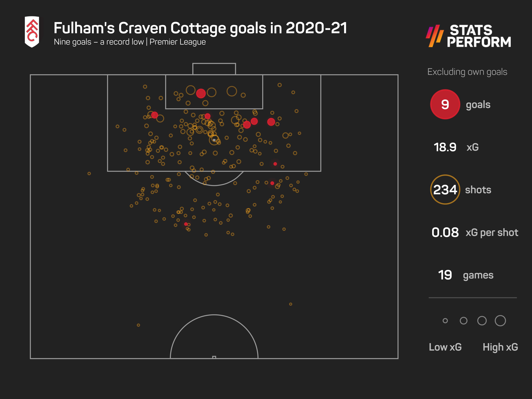Click the largest High xG legend circle
The width and height of the screenshot is (532, 399).
coord(500,321)
